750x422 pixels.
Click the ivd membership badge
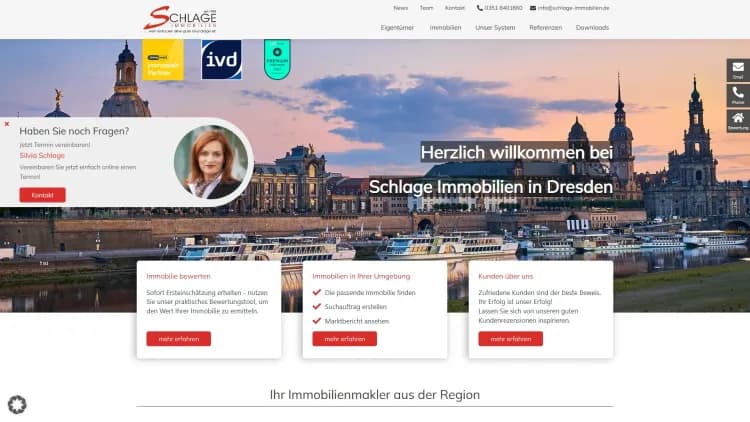point(221,60)
